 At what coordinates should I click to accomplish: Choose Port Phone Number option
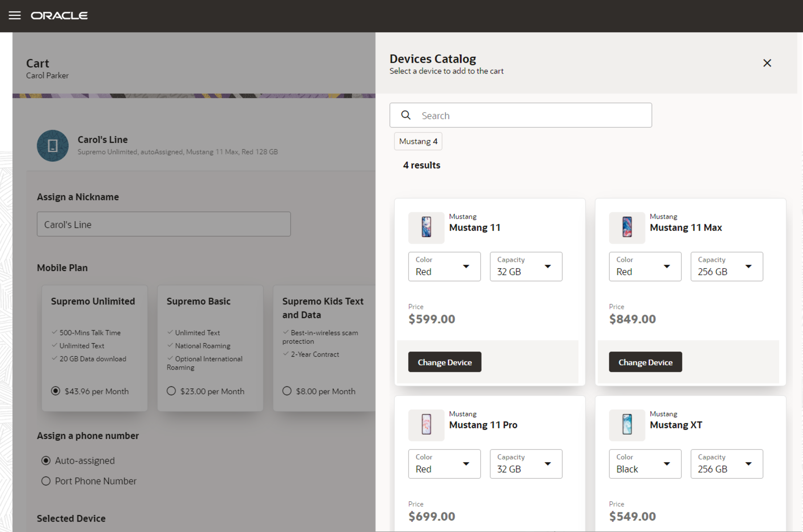46,481
